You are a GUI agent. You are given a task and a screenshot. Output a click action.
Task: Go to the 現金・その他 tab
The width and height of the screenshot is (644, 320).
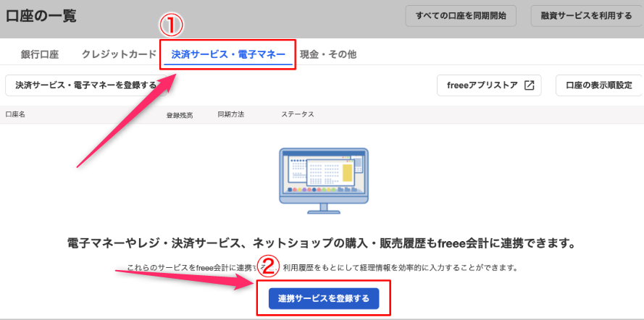coord(327,54)
